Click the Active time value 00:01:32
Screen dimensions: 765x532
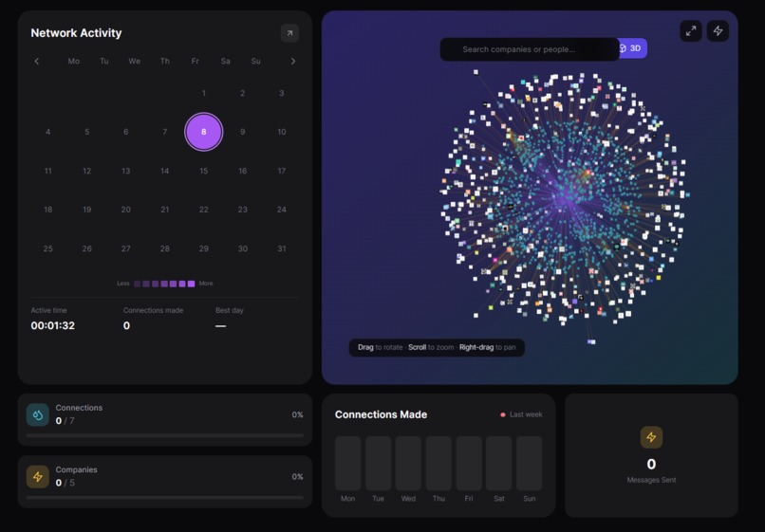[x=53, y=325]
